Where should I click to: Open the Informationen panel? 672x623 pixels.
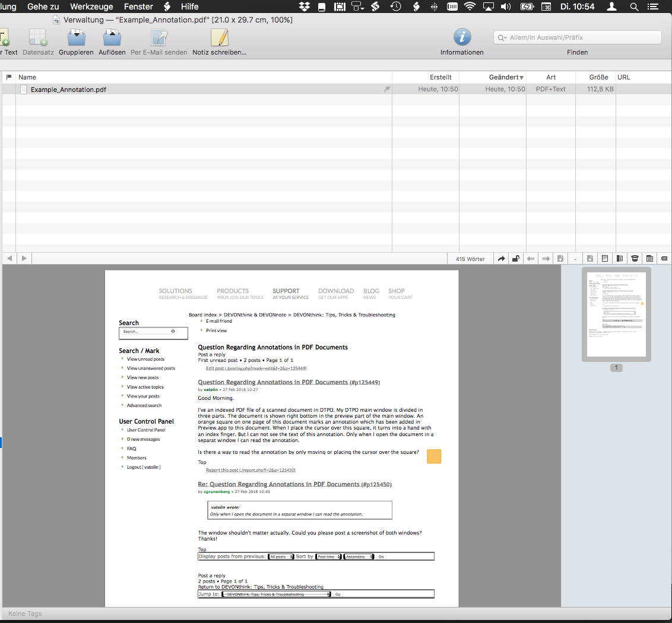pyautogui.click(x=462, y=37)
